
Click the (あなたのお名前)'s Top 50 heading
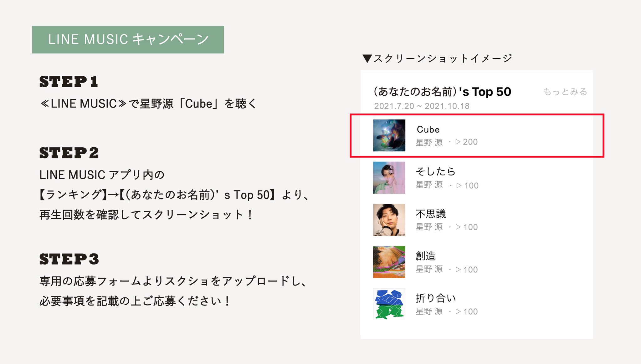point(442,92)
